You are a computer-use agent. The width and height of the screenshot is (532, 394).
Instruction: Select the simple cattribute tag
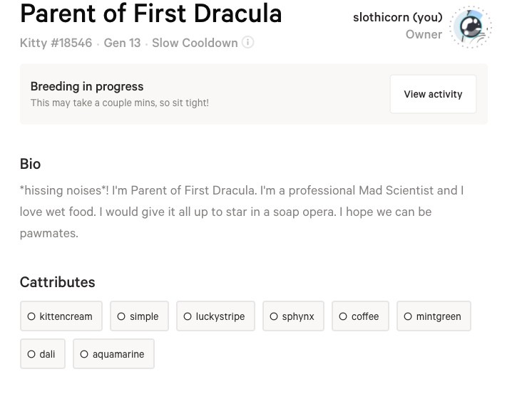(x=139, y=316)
